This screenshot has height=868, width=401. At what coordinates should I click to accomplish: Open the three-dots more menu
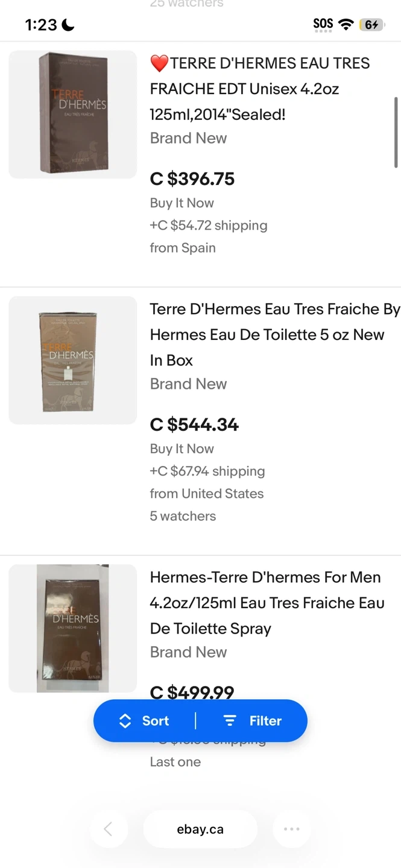292,829
